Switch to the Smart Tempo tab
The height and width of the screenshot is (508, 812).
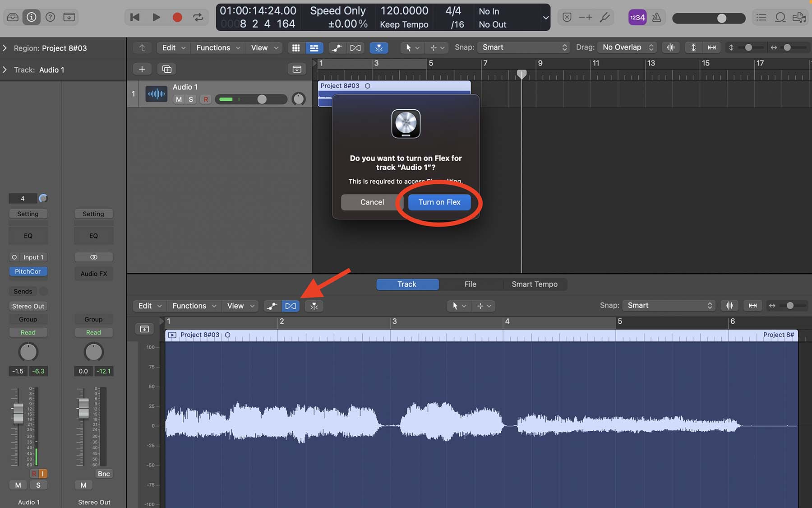pyautogui.click(x=535, y=284)
